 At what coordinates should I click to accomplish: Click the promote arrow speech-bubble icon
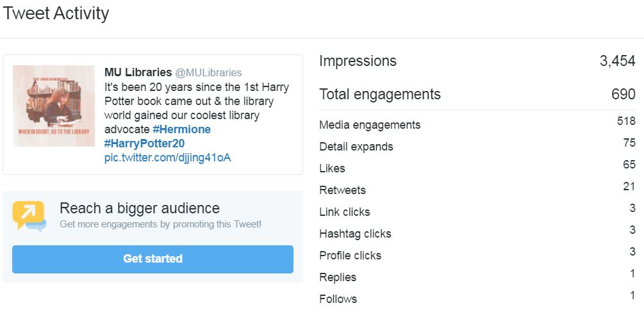[x=29, y=216]
